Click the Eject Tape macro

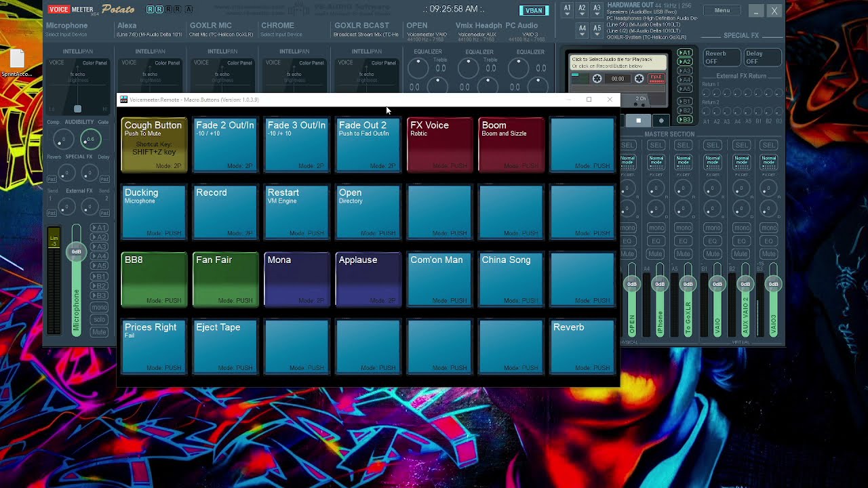[225, 346]
